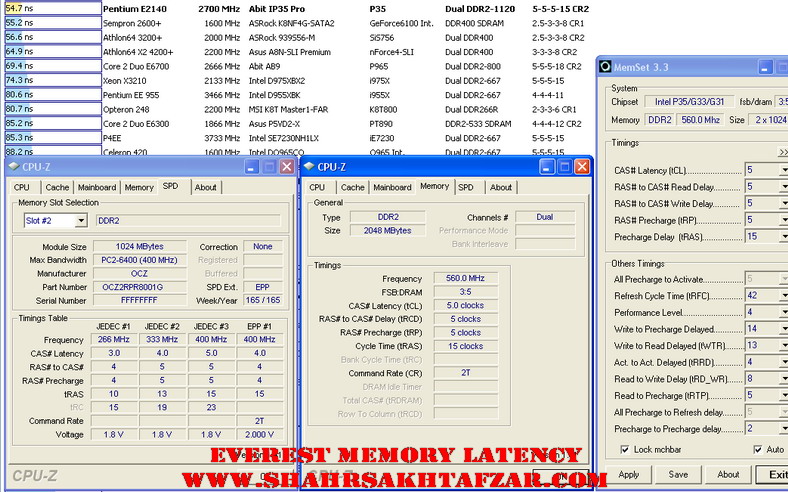Click the Abit IP35 Pro motherboard cell

(x=277, y=9)
